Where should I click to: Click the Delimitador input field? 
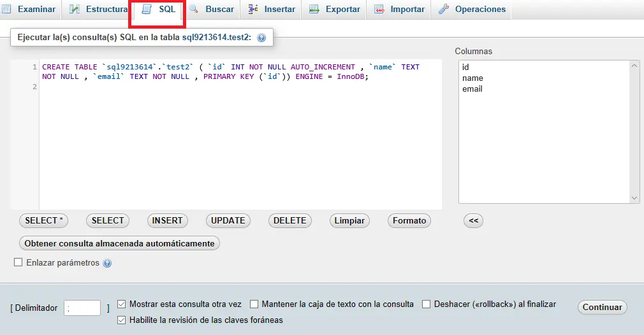[x=82, y=308]
